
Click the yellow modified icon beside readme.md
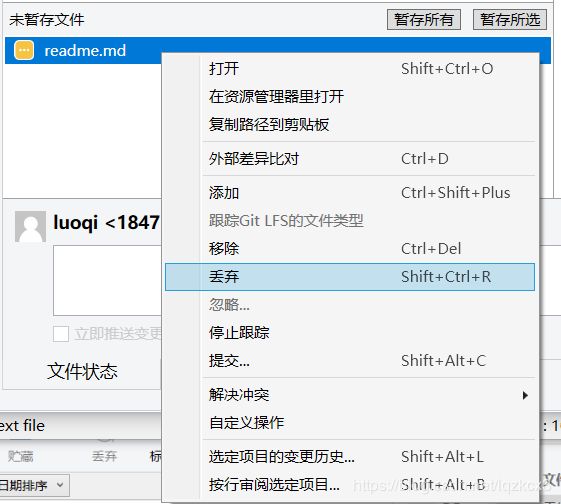click(24, 50)
